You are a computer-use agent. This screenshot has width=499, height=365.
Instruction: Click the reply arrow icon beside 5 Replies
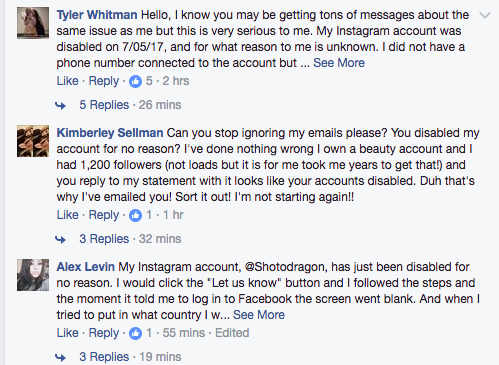click(x=60, y=106)
